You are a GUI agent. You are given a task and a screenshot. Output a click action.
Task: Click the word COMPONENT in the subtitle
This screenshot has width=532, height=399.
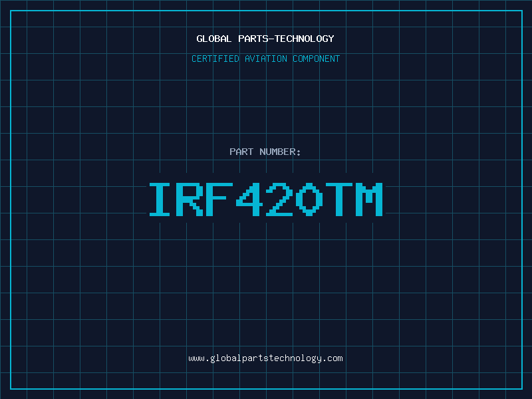coord(317,59)
